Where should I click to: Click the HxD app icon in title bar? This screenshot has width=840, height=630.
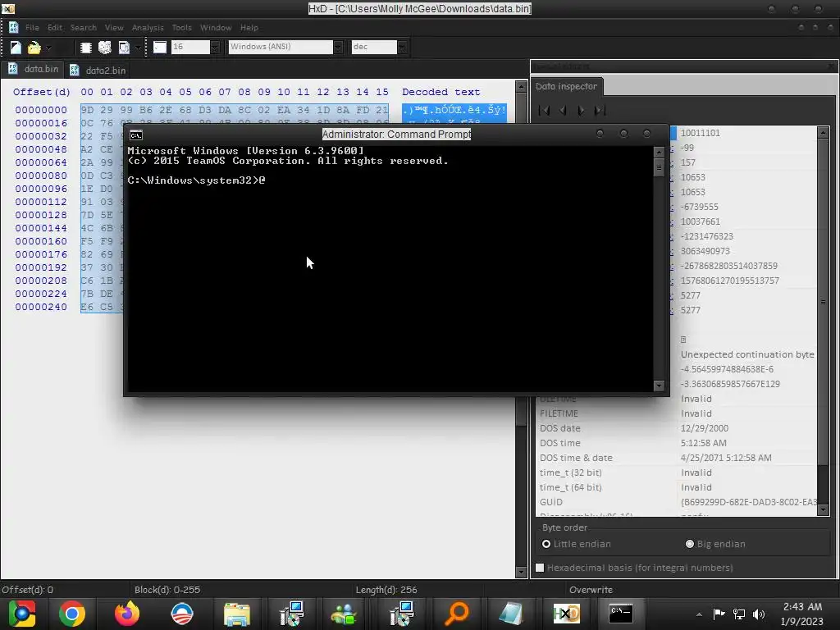[x=8, y=8]
